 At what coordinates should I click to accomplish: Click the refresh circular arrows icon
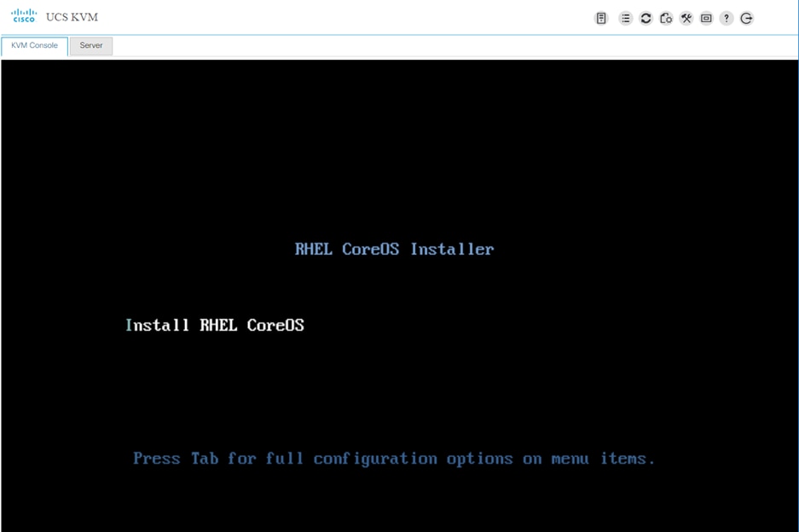tap(646, 19)
